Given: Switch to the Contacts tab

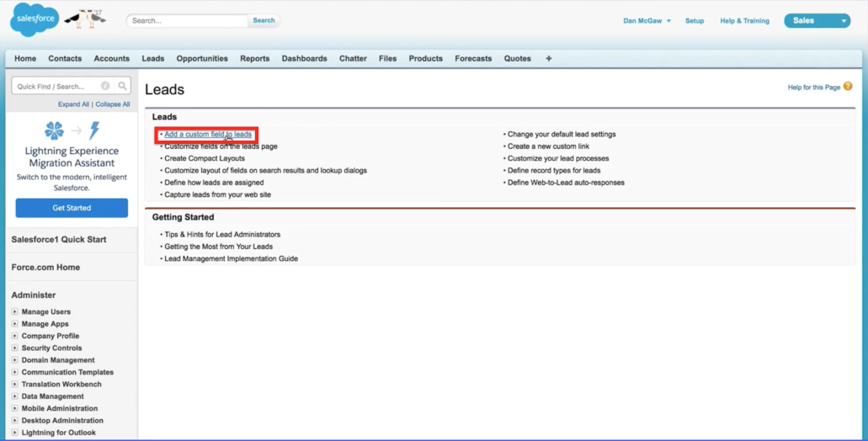Looking at the screenshot, I should [65, 58].
